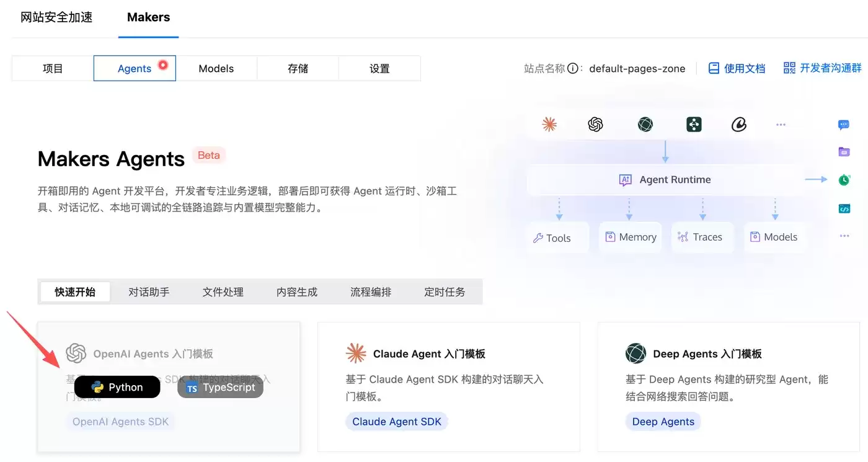Open the Claude Agent 入门模板 card title
This screenshot has height=462, width=868.
tap(429, 354)
